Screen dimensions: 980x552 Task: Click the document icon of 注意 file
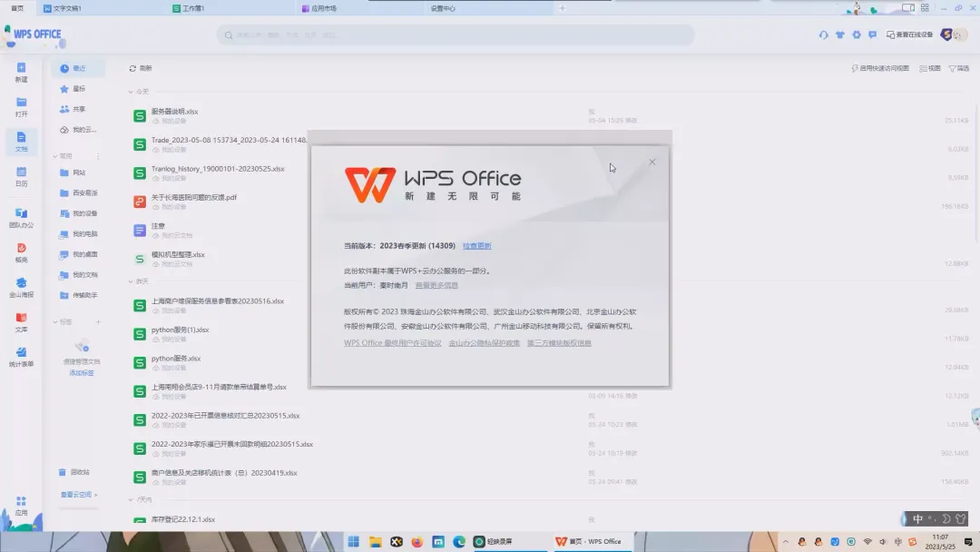pyautogui.click(x=140, y=230)
